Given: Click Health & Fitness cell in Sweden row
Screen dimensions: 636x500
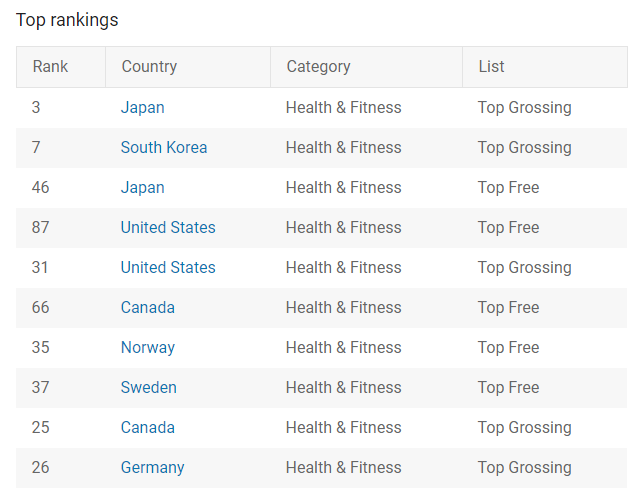Looking at the screenshot, I should pyautogui.click(x=344, y=388).
